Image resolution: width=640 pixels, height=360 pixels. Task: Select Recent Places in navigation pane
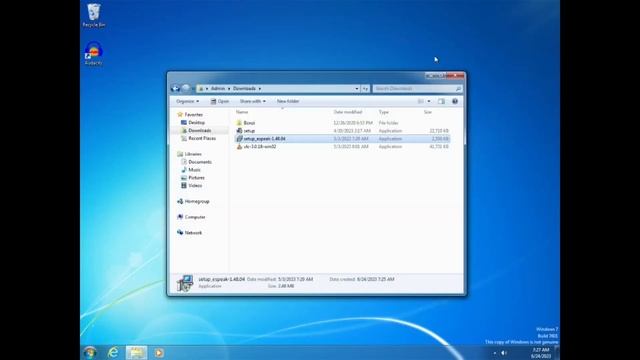pos(202,138)
